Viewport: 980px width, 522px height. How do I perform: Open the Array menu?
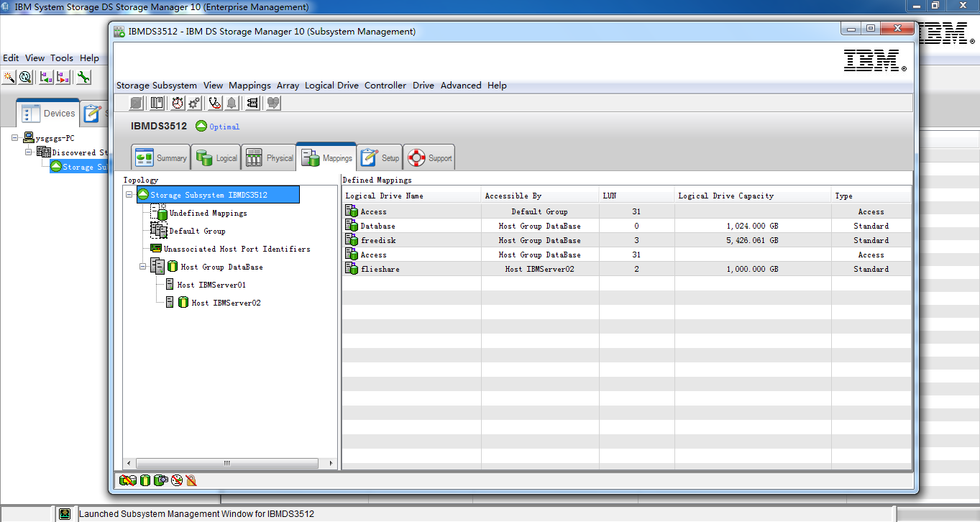(x=288, y=86)
